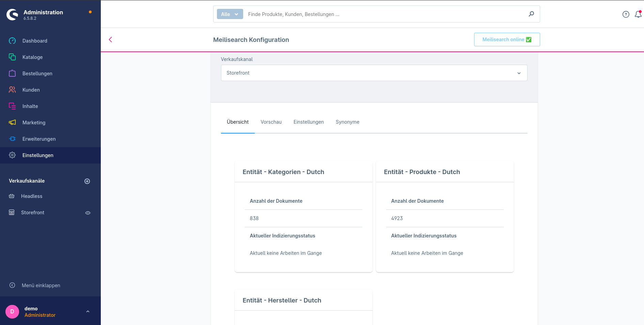
Task: Open Marketing menu item
Action: (50, 123)
